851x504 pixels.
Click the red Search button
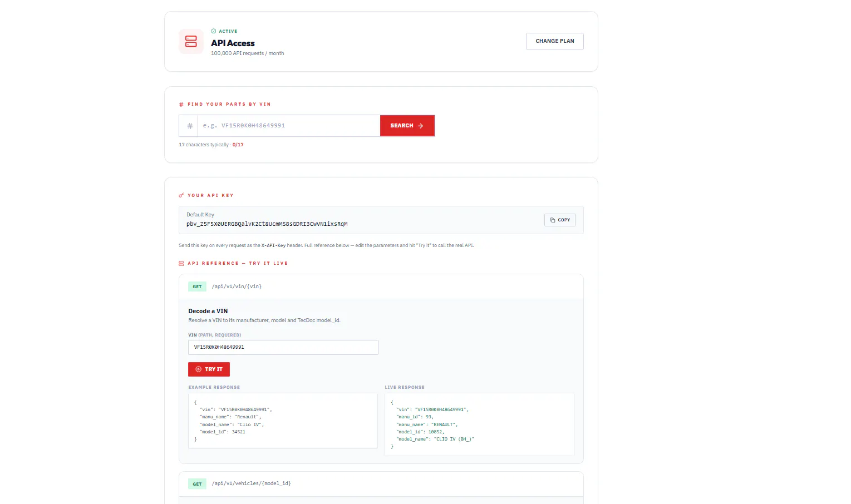point(407,126)
